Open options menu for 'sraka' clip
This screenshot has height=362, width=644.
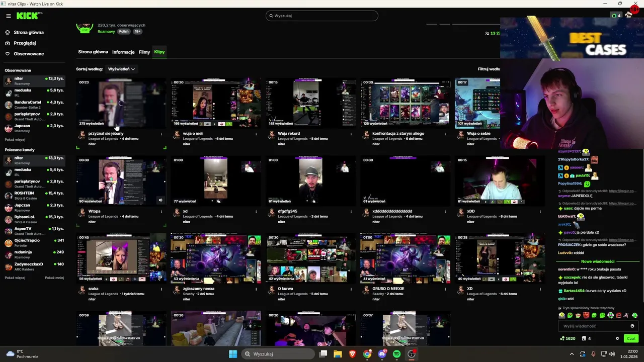(162, 289)
